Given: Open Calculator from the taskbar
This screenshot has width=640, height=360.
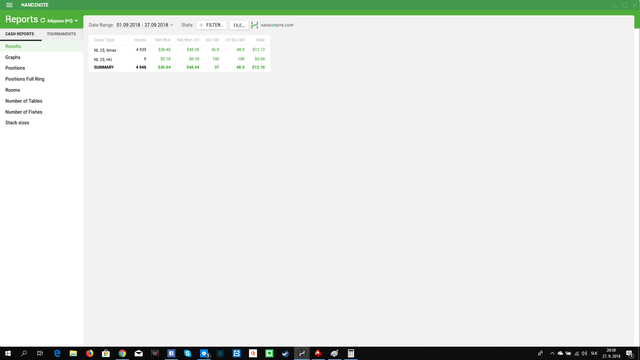Looking at the screenshot, I should point(351,353).
